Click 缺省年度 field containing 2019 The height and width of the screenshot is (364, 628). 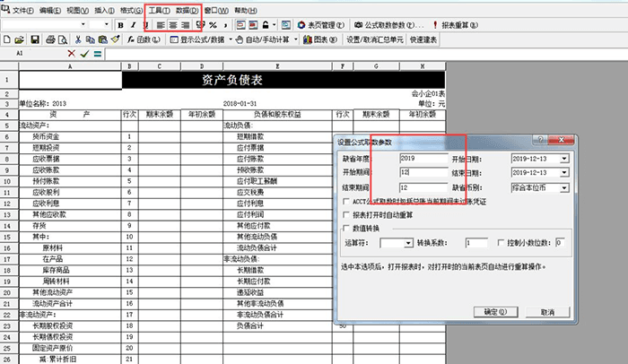(x=423, y=158)
